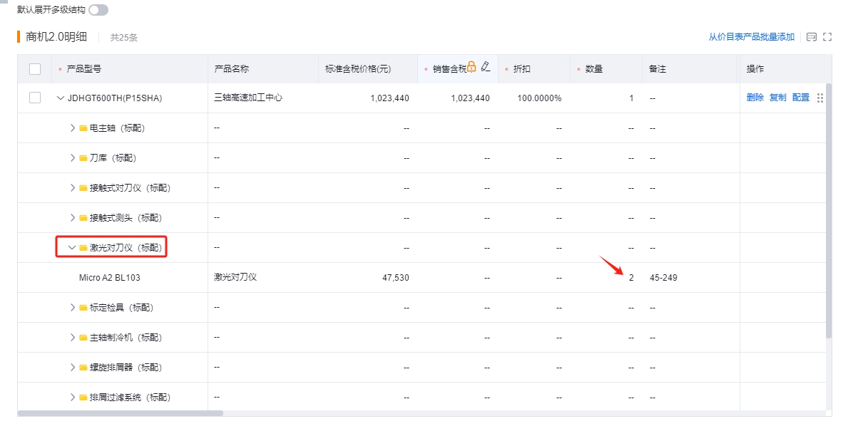Click the 激光对刀仪 product name cell
This screenshot has height=441, width=868.
coord(235,277)
